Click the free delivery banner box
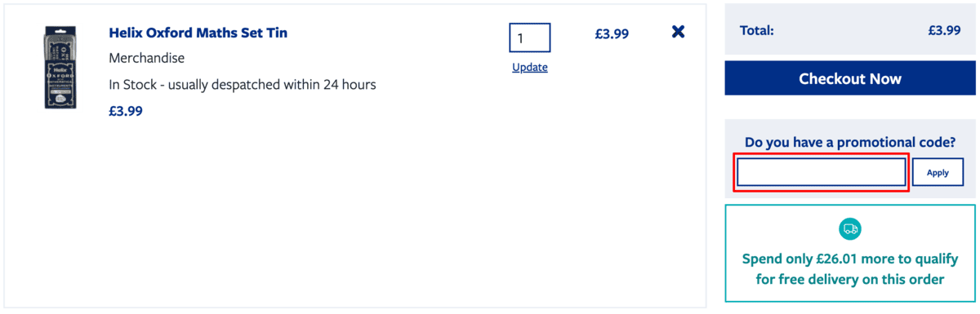 (850, 254)
